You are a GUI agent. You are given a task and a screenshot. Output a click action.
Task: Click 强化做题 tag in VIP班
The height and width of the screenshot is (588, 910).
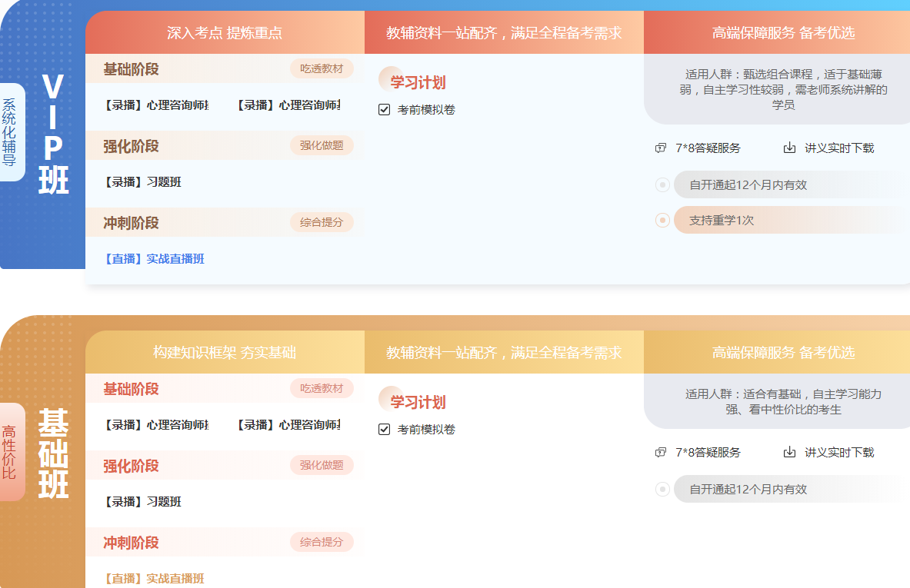(322, 145)
